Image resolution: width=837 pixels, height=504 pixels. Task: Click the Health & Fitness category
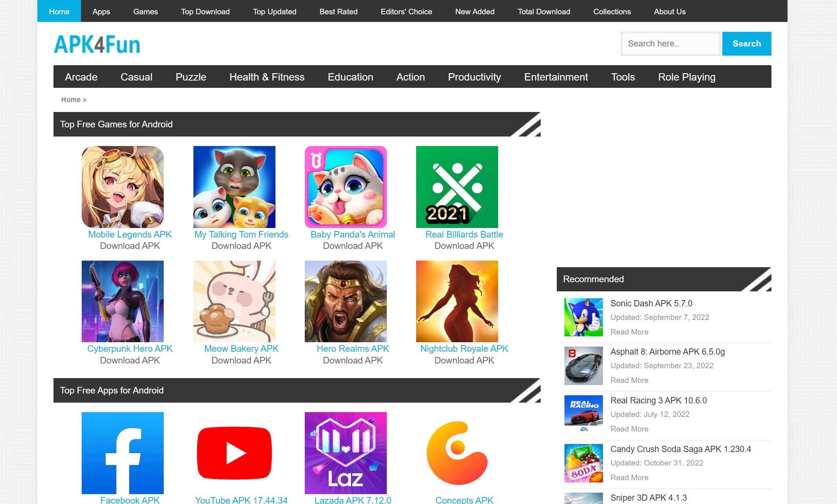(267, 76)
